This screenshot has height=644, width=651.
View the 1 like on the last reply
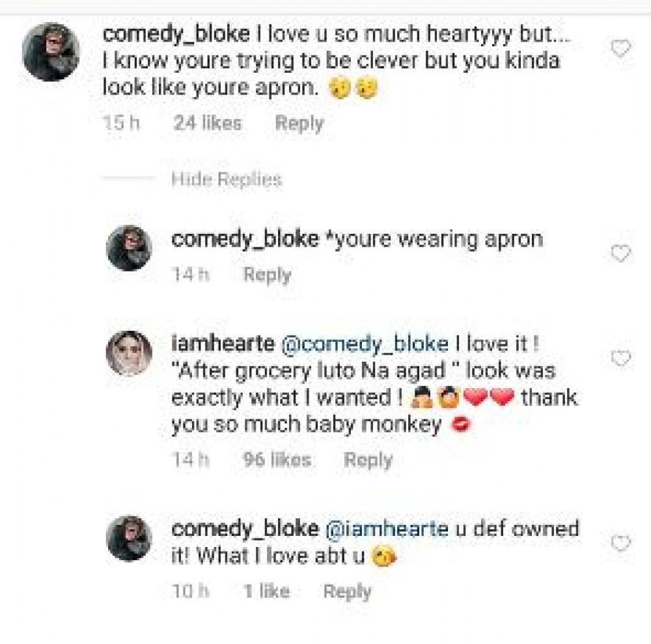266,591
